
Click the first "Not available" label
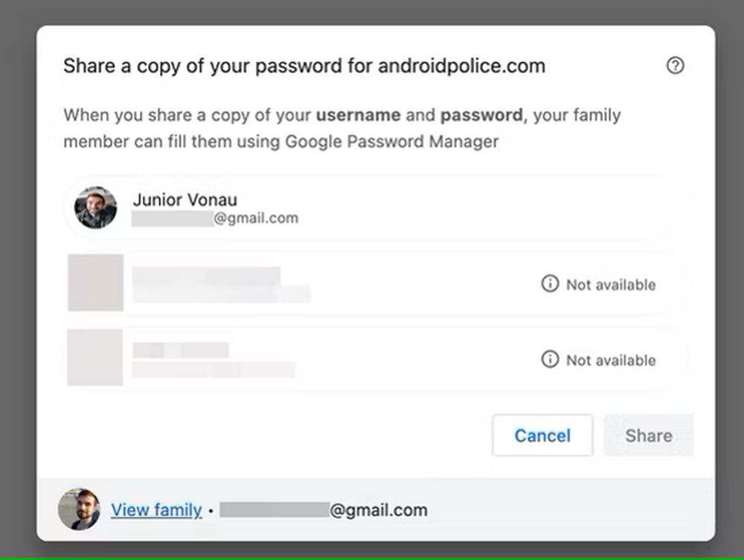[x=611, y=285]
